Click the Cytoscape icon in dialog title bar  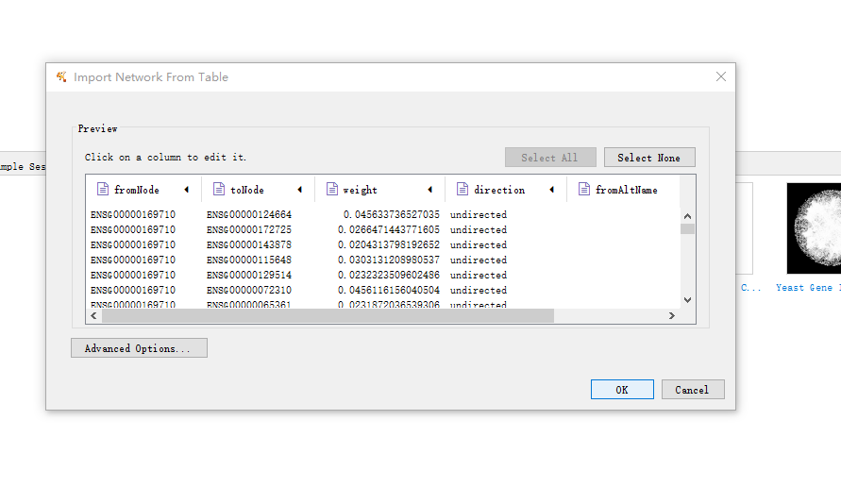(62, 77)
